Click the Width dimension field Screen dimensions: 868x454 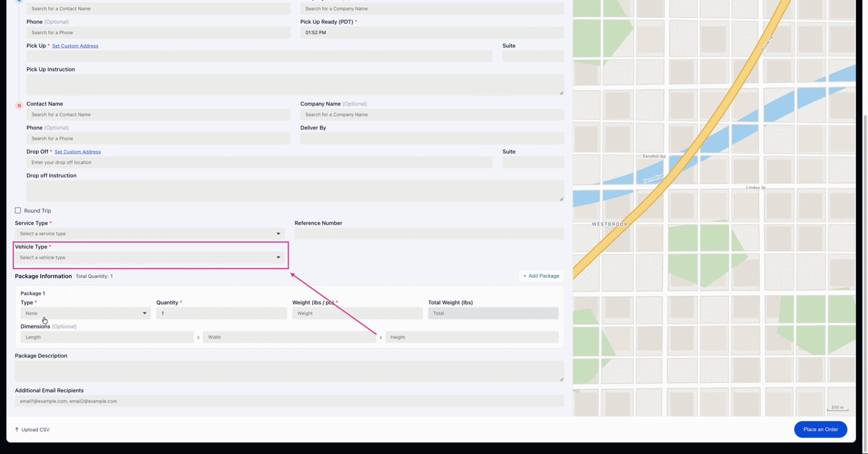tap(290, 337)
